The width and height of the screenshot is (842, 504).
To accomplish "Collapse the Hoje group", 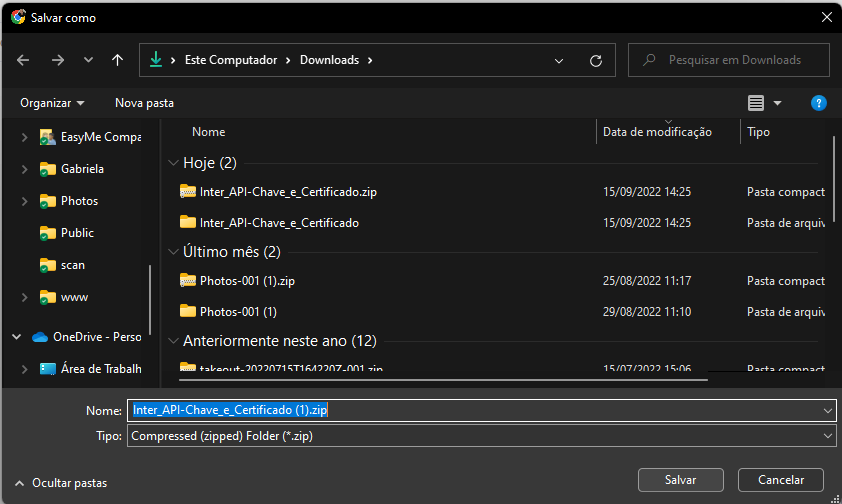I will (173, 163).
